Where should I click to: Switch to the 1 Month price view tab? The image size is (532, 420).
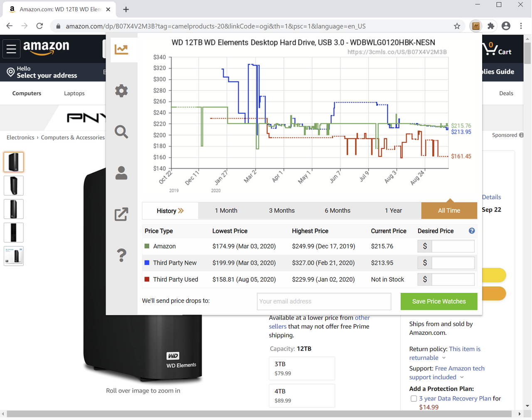pyautogui.click(x=226, y=211)
